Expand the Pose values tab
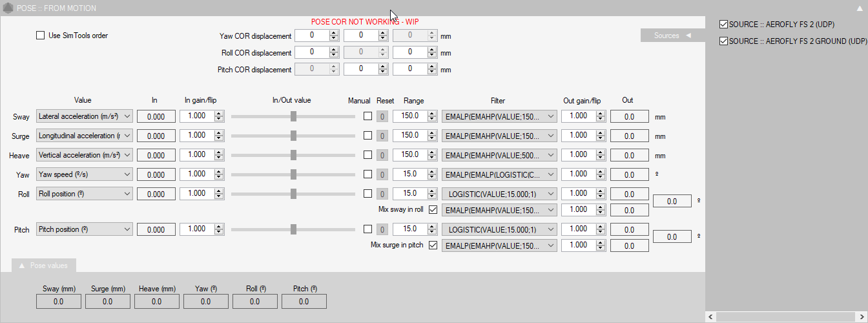The image size is (868, 323). (44, 266)
